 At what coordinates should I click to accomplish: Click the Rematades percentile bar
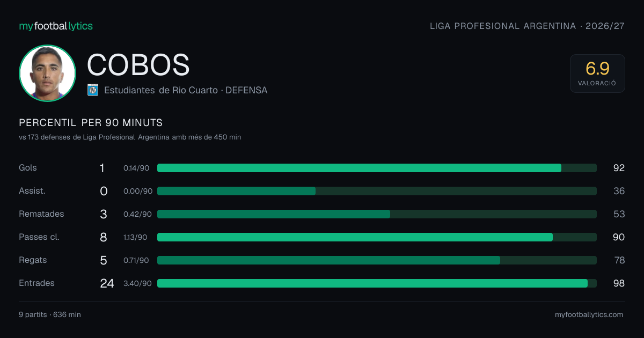[x=377, y=214]
